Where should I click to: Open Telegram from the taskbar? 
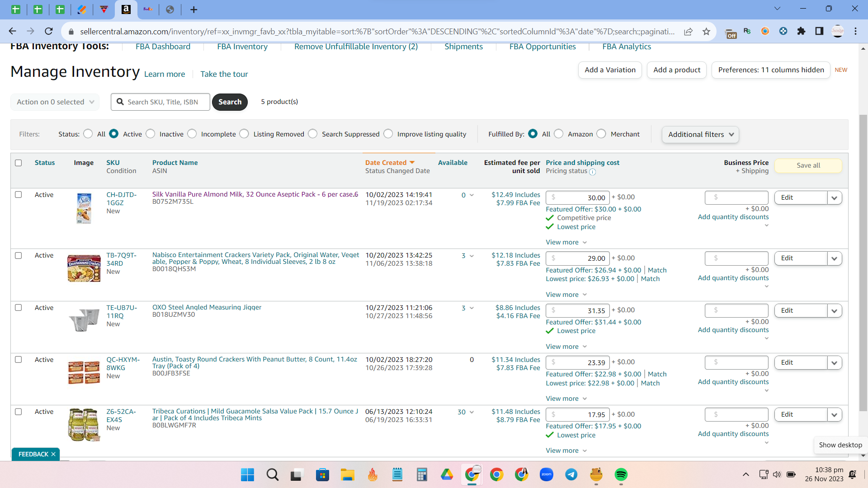pyautogui.click(x=571, y=474)
